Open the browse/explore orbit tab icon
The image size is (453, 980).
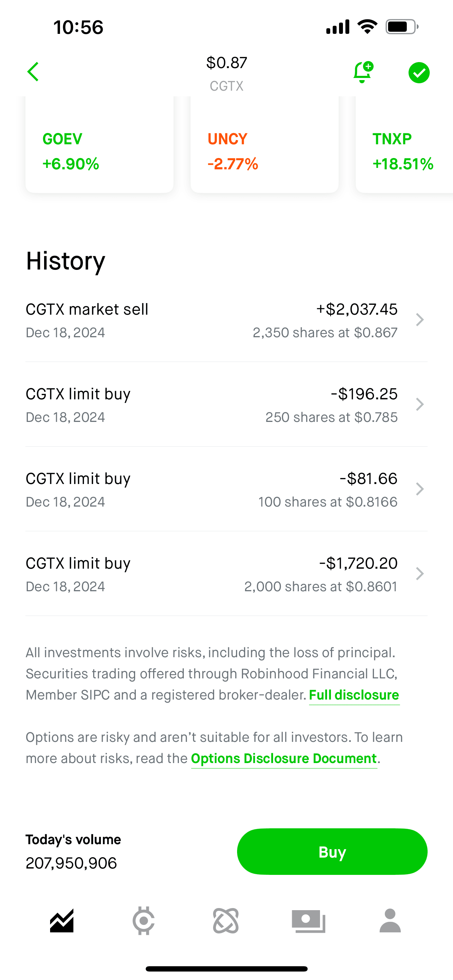pos(226,921)
